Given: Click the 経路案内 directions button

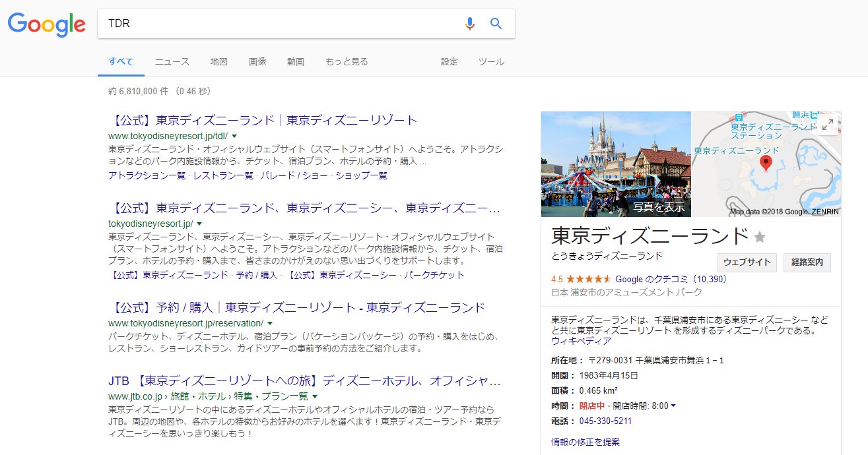Looking at the screenshot, I should 807,262.
